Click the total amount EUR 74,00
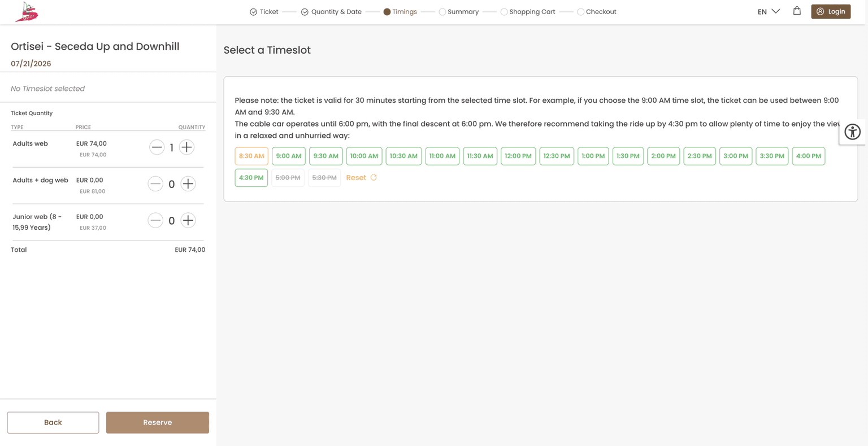The image size is (868, 446). coord(190,250)
